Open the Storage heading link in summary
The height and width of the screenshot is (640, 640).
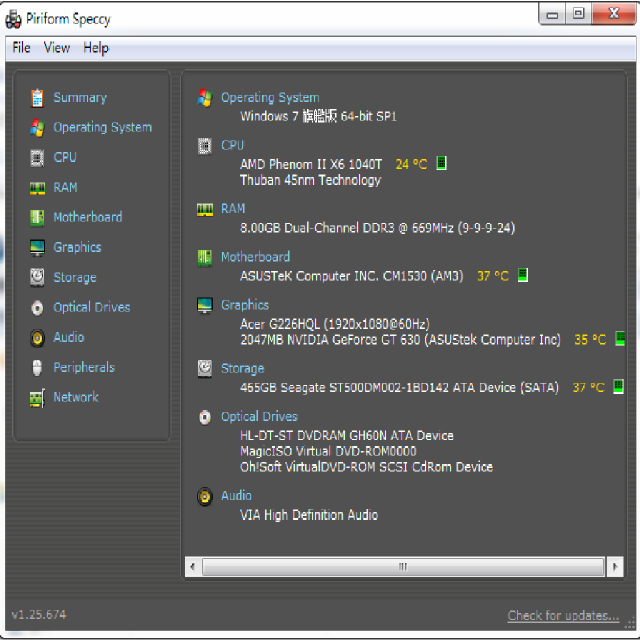tap(242, 369)
